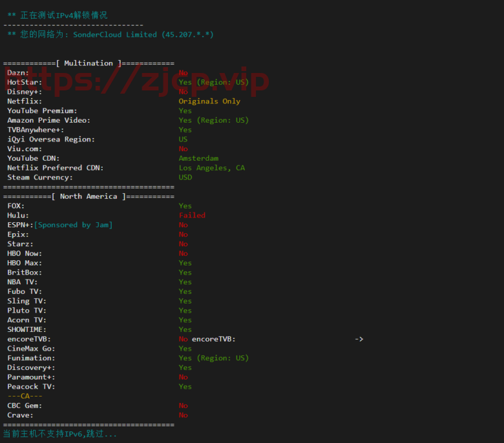Select the 'FOX:' label
This screenshot has width=504, height=443.
pos(16,206)
